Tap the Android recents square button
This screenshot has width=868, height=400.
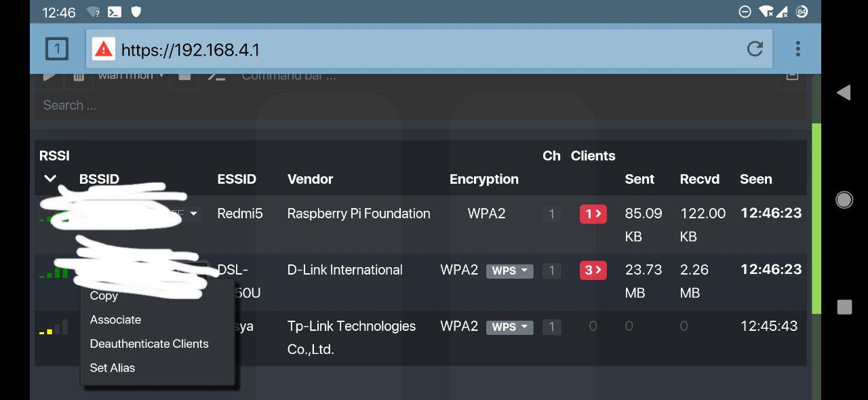pyautogui.click(x=844, y=307)
